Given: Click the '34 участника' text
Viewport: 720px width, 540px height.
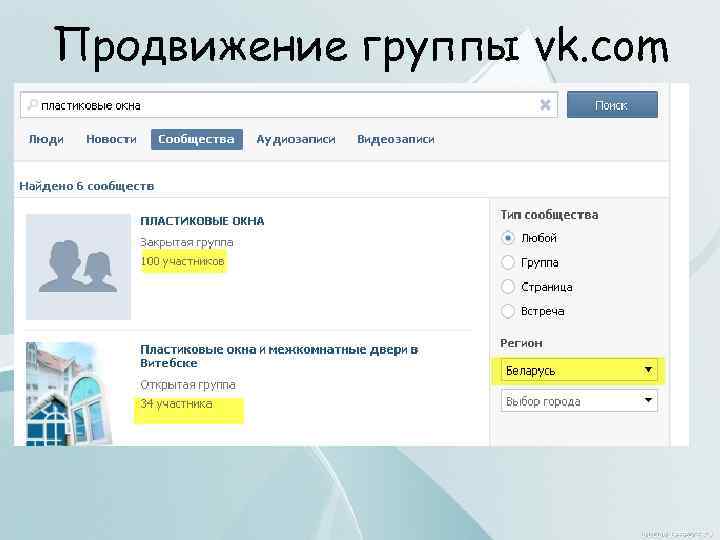Looking at the screenshot, I should pos(176,404).
